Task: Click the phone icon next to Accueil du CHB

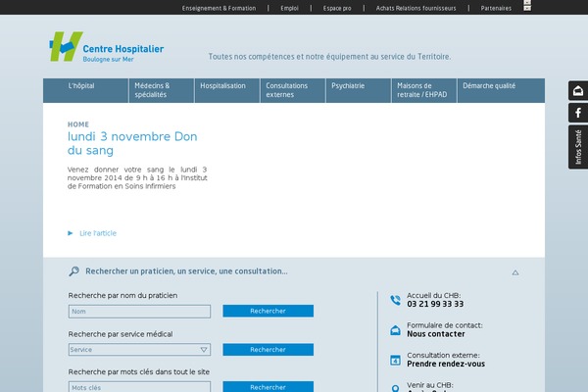Action: point(395,300)
